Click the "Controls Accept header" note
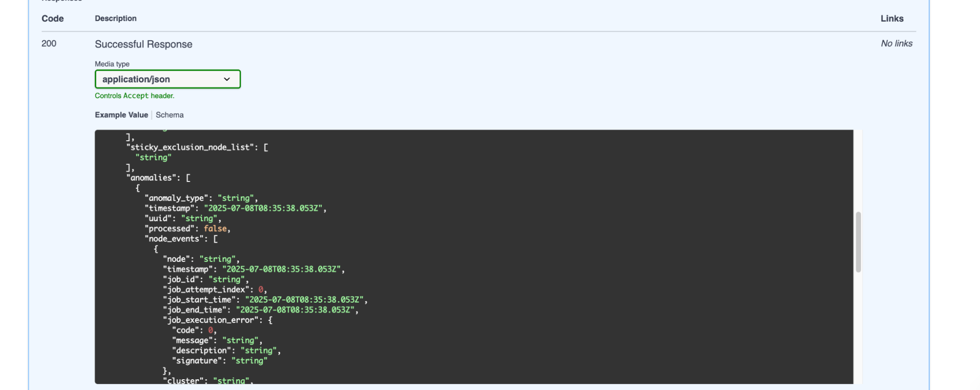980x390 pixels. [x=134, y=96]
